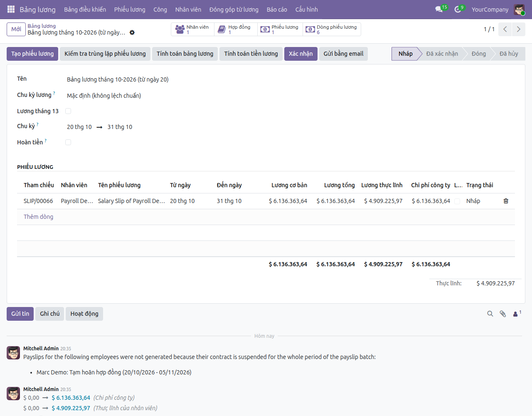Open the Mitchell Admin user avatar menu

click(x=519, y=10)
